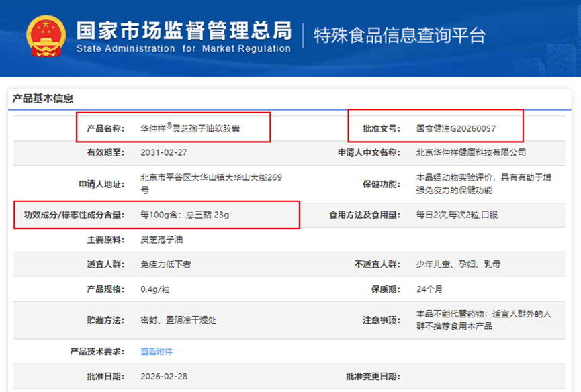This screenshot has height=392, width=581.
Task: Click the 特殊食品信息查询平台 platform title
Action: [400, 36]
